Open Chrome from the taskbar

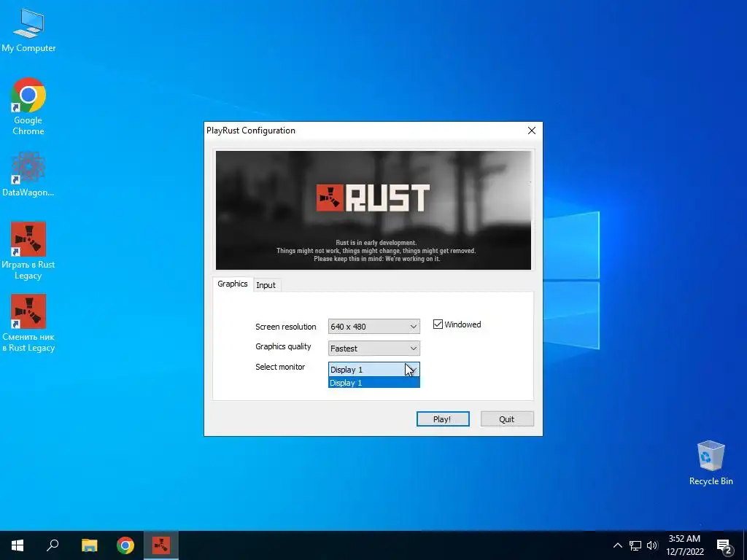coord(125,545)
